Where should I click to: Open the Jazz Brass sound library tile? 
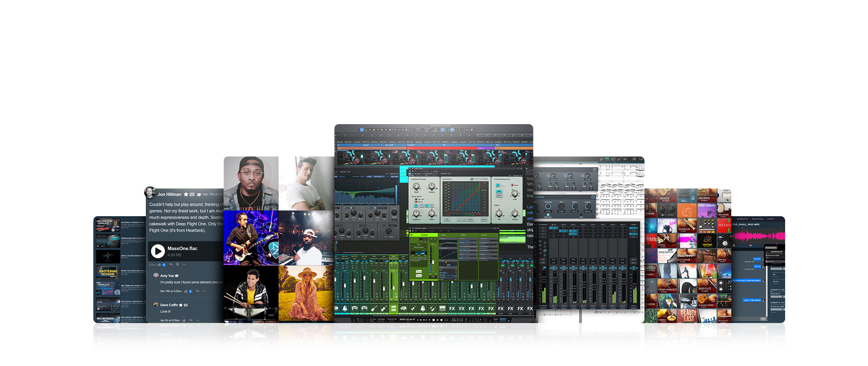click(x=707, y=195)
